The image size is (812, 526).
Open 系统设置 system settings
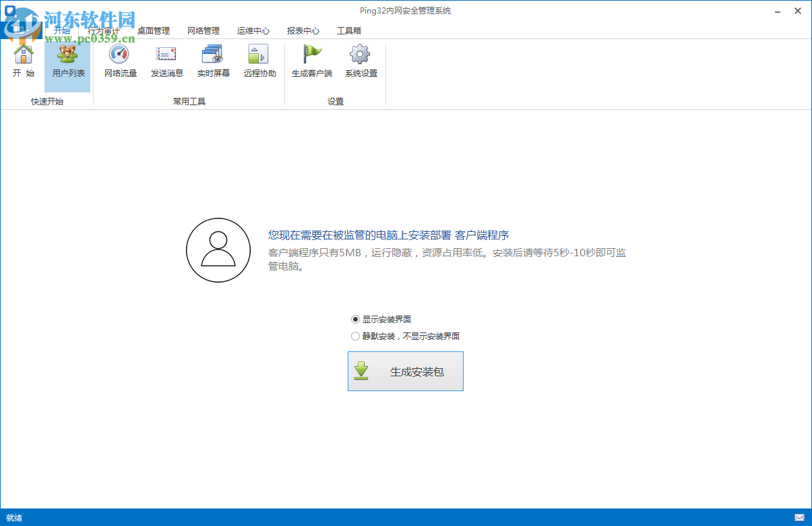coord(359,61)
